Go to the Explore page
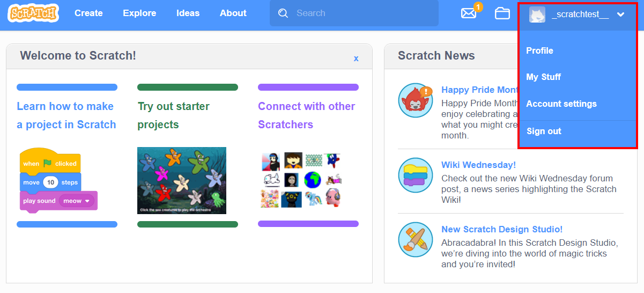This screenshot has width=644, height=293. click(139, 13)
